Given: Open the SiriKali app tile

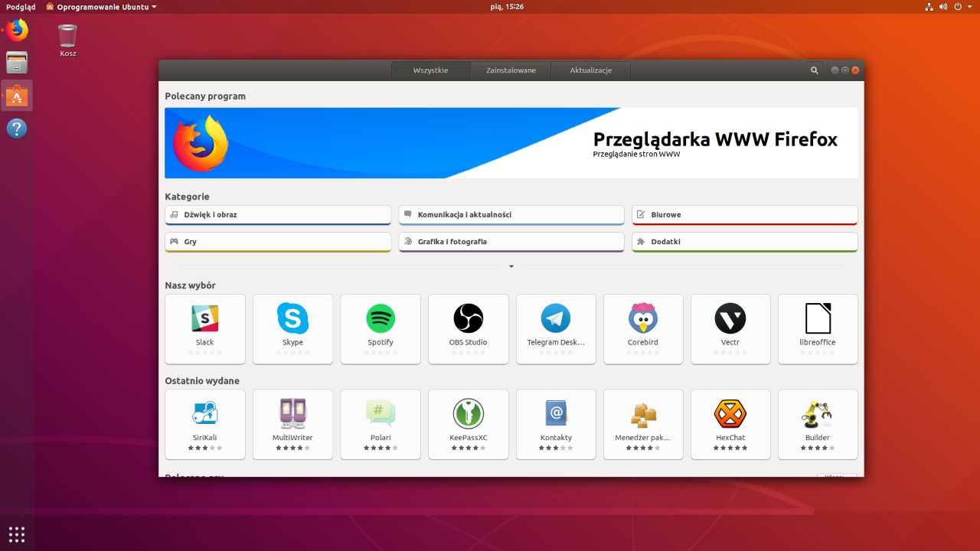Looking at the screenshot, I should point(205,425).
